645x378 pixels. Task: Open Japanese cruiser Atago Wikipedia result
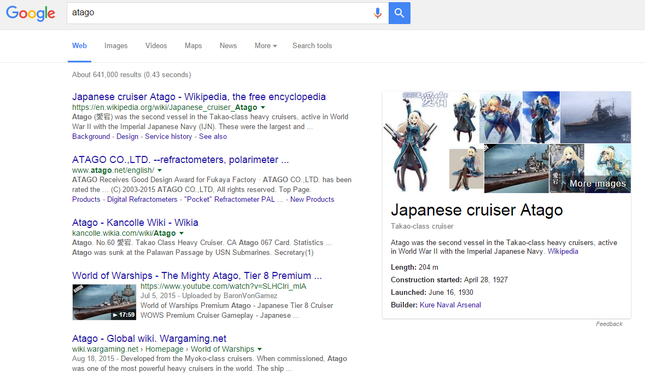point(199,97)
